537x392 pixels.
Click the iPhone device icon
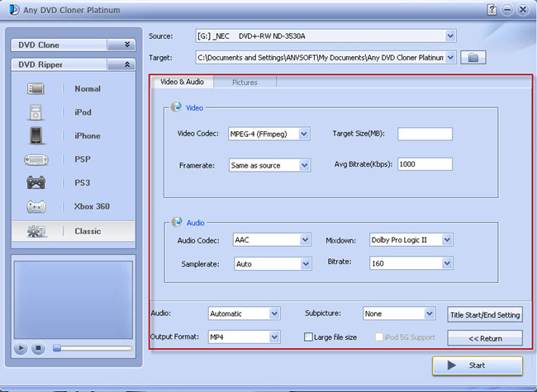[x=36, y=135]
